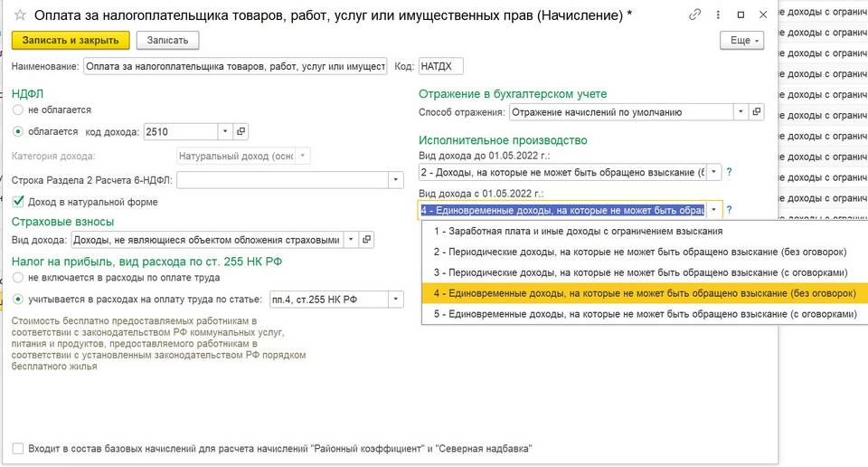Open accounting reflection method card icon
868x467 pixels.
point(757,112)
